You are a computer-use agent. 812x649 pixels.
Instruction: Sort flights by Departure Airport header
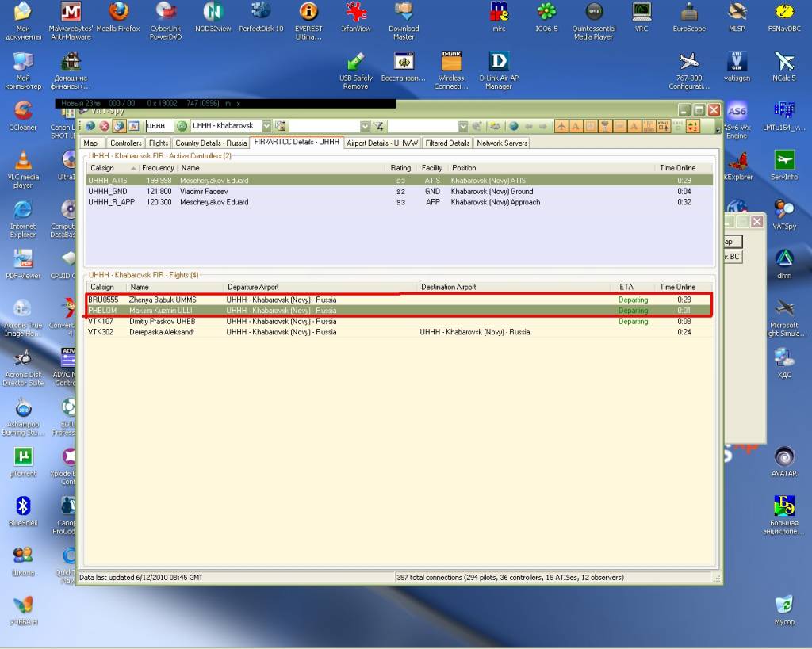[x=254, y=287]
